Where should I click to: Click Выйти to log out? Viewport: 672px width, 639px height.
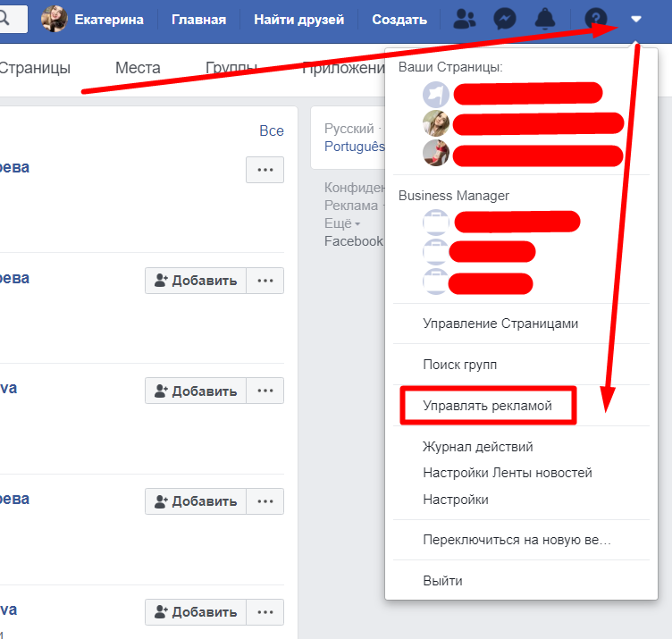click(x=442, y=581)
